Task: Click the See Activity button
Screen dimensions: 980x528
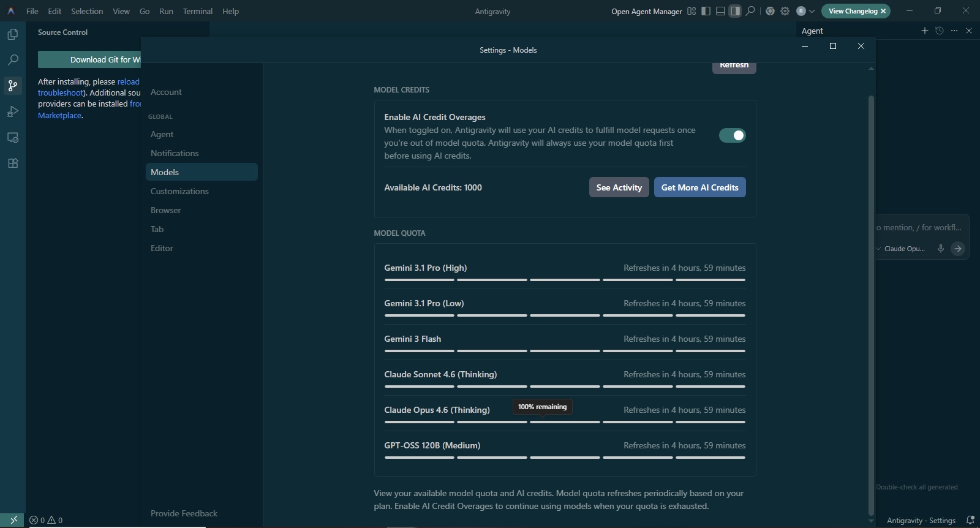Action: [619, 187]
